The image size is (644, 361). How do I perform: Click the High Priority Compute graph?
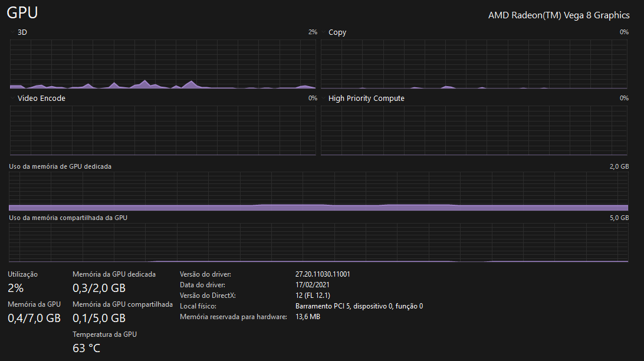474,130
